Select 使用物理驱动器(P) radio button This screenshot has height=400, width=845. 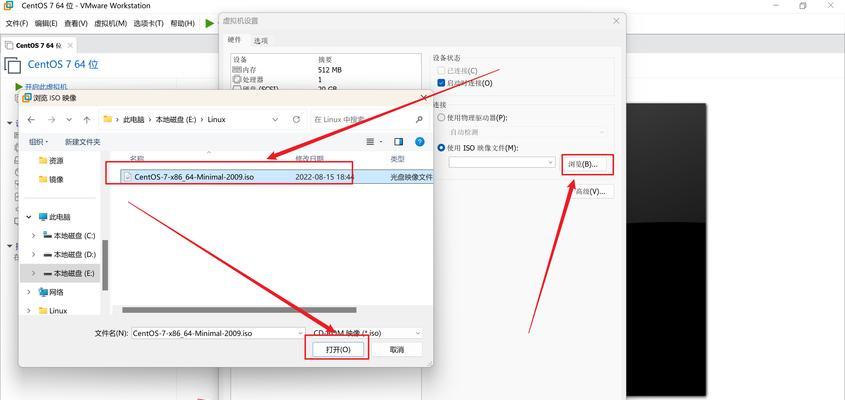(x=441, y=118)
